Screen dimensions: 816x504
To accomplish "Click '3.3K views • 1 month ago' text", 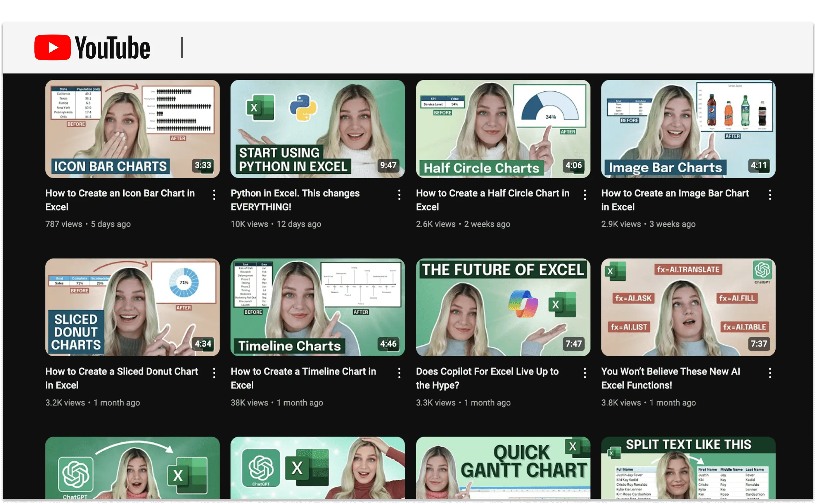I will (x=463, y=403).
